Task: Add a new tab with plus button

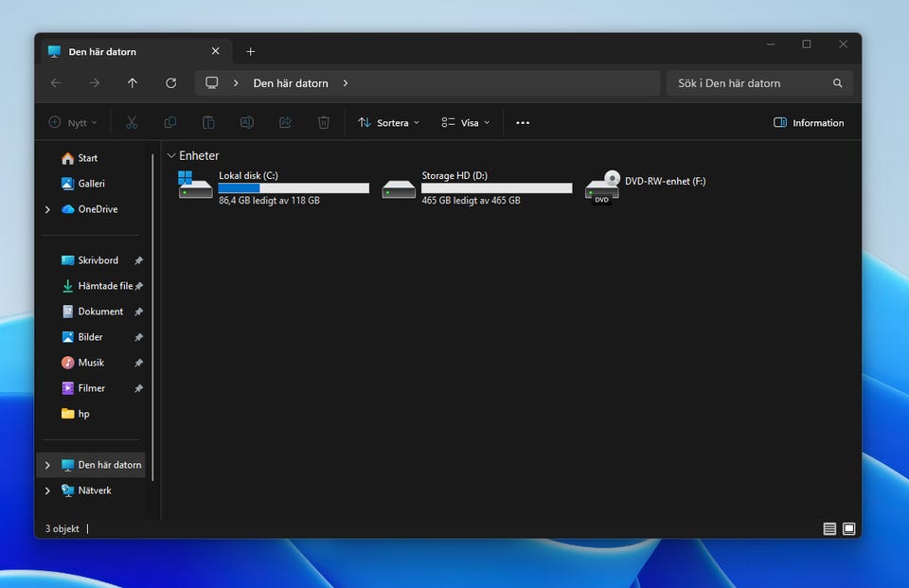Action: (x=251, y=52)
